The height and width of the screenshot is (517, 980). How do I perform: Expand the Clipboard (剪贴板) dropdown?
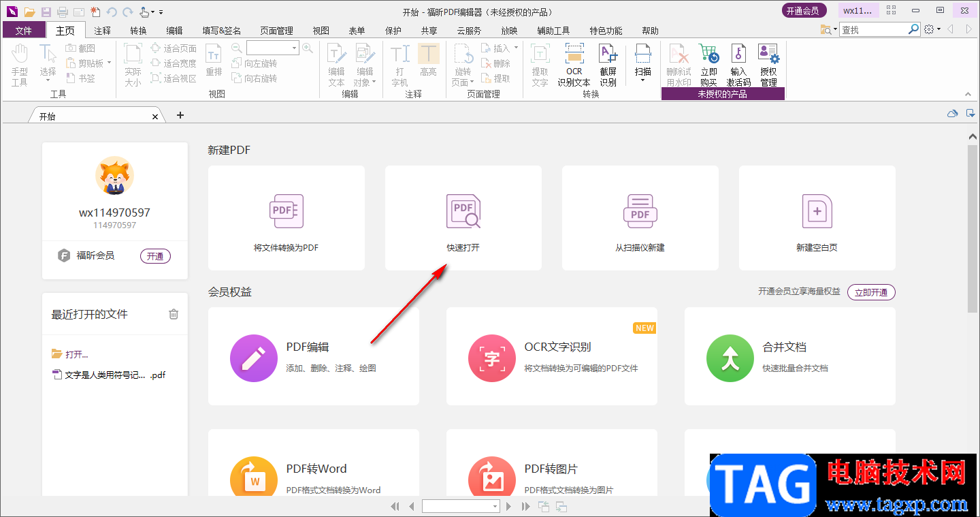tap(109, 63)
